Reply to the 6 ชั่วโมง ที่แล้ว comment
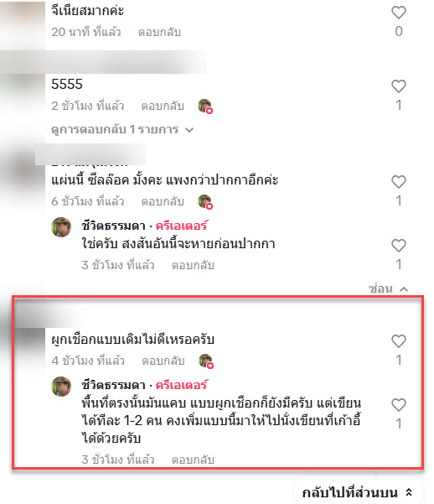Image resolution: width=434 pixels, height=504 pixels. coord(163,201)
